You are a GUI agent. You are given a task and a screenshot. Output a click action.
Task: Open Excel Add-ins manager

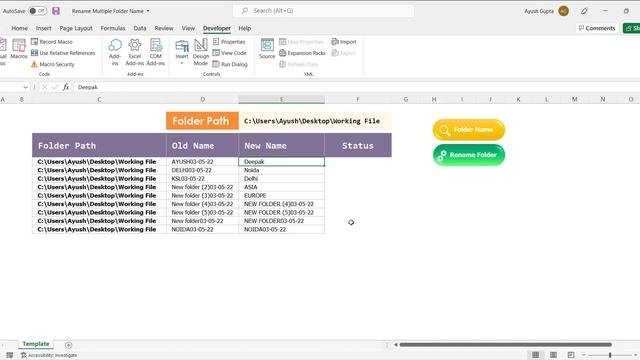135,52
